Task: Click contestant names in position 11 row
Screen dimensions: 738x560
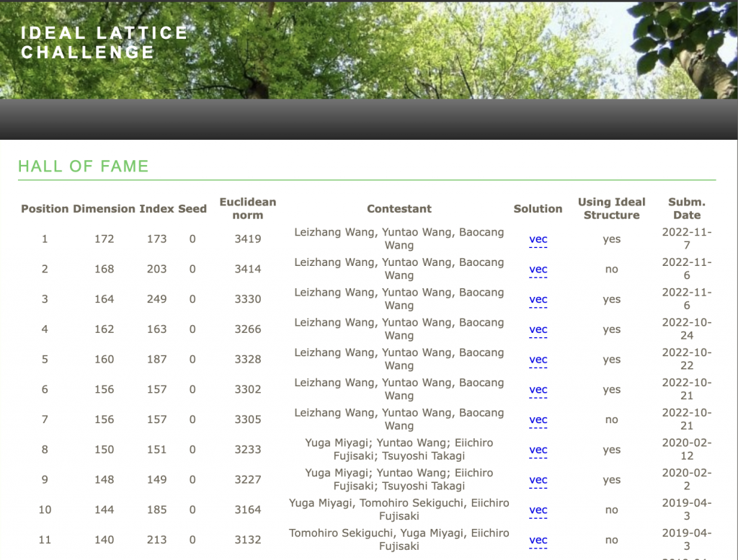Action: point(399,540)
